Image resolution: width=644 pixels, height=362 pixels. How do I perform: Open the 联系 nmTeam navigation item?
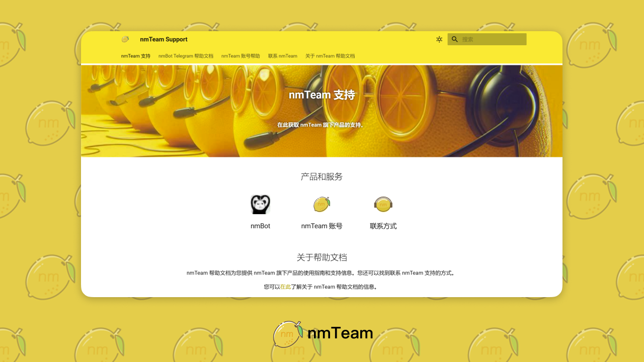coord(282,56)
